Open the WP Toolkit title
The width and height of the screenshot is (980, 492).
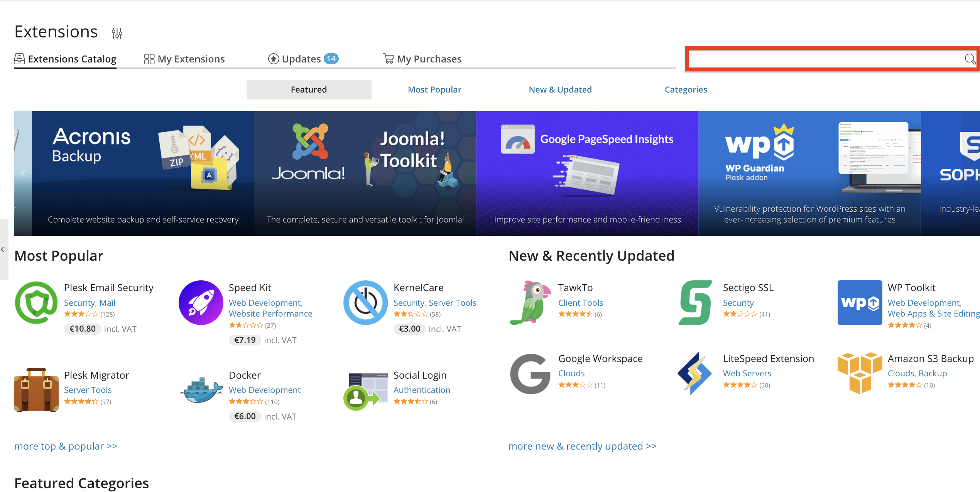click(912, 288)
